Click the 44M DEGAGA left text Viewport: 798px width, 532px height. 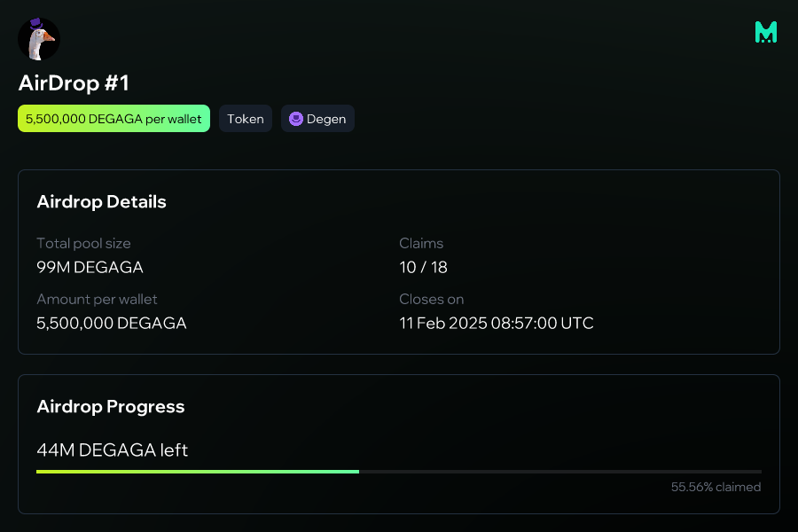coord(113,450)
